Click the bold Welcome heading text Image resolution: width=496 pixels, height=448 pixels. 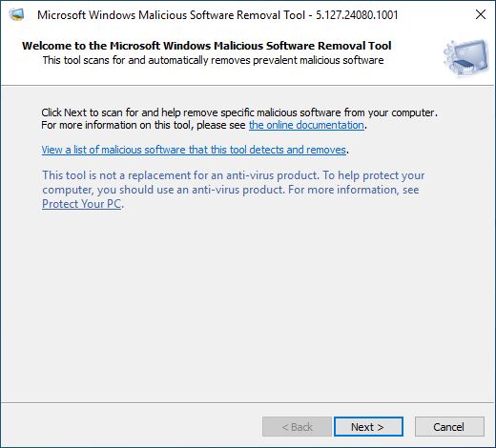207,46
